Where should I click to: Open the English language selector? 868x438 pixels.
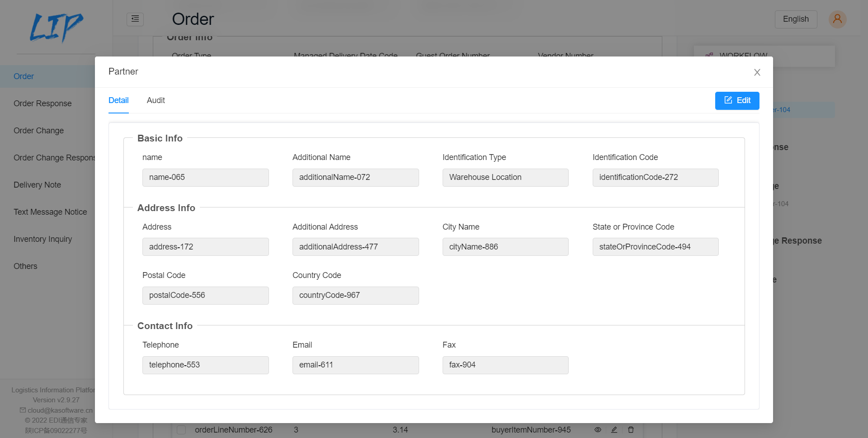(796, 19)
